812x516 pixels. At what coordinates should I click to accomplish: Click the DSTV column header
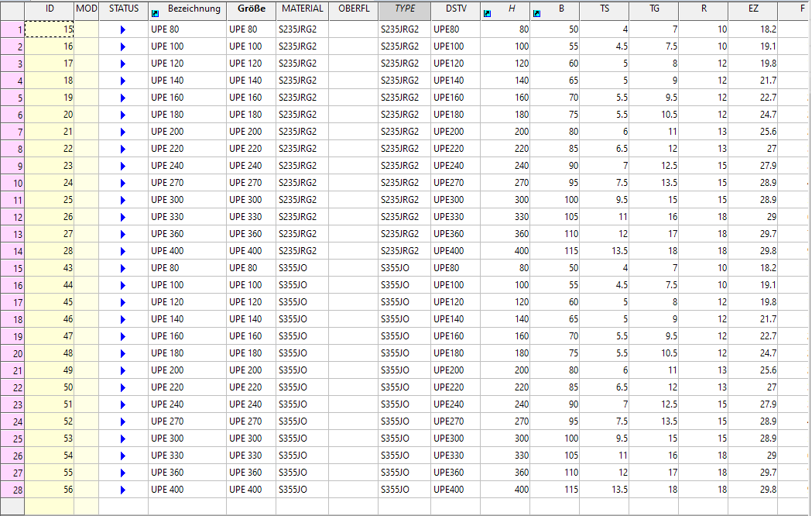[x=456, y=9]
